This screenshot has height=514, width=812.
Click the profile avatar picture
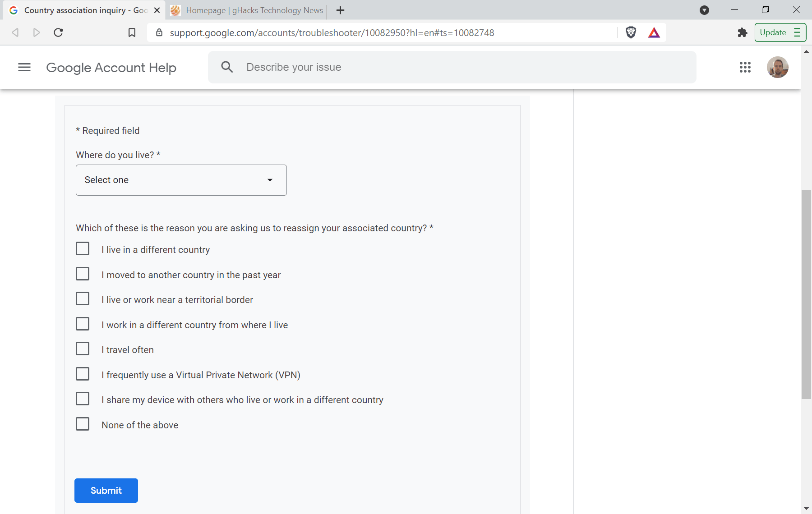click(778, 67)
